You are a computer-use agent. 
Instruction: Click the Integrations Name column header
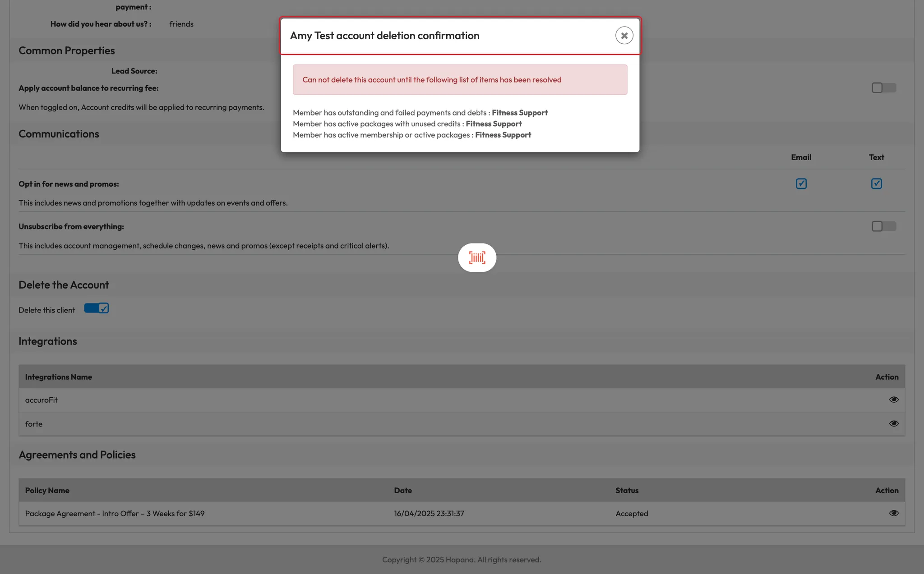tap(59, 377)
